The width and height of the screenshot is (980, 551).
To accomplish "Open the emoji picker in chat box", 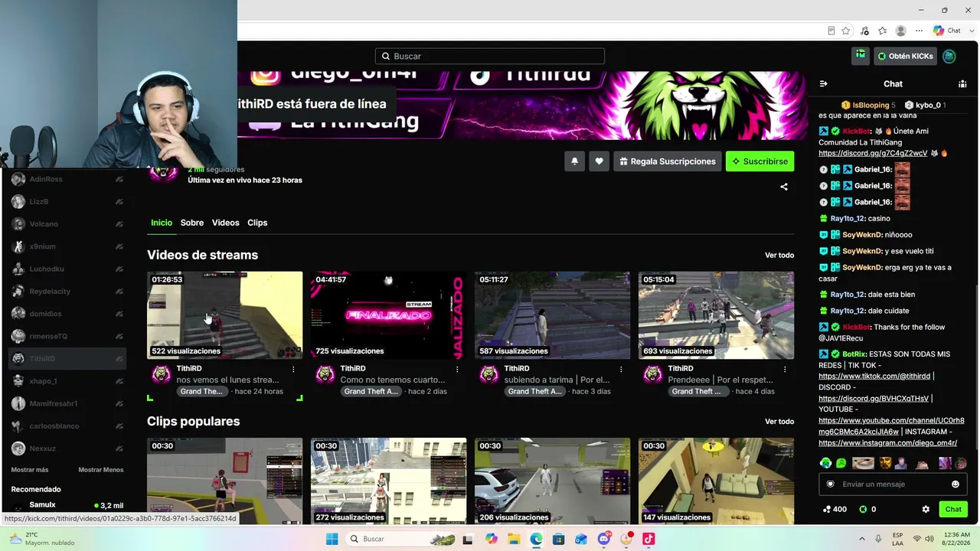I will [x=955, y=484].
